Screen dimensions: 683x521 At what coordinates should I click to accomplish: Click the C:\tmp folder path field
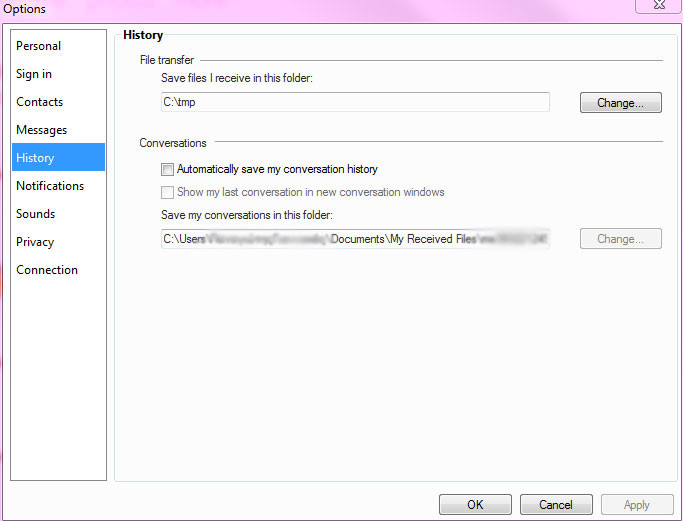pos(355,102)
